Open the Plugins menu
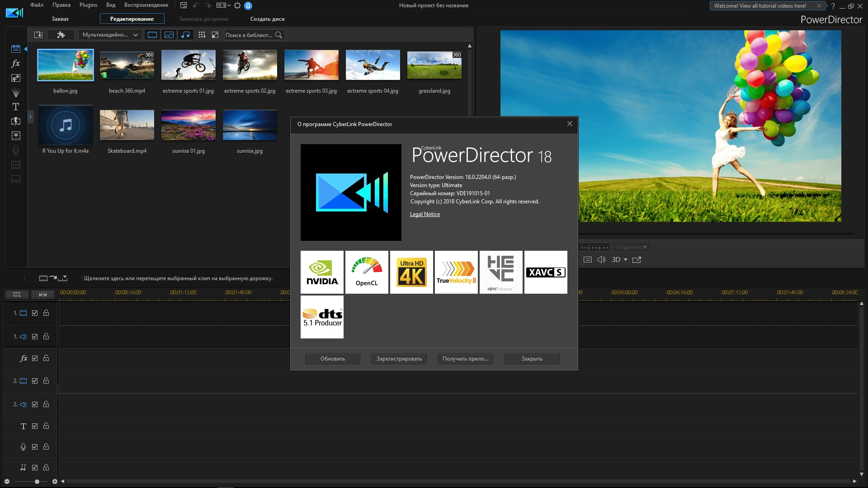868x488 pixels. (88, 5)
